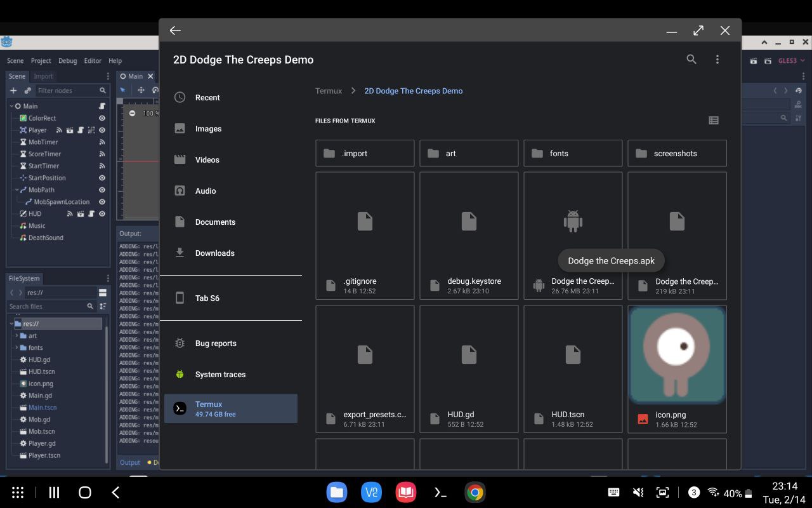Click Play Custom Scene icon in Godot toolbar
This screenshot has height=508, width=812.
(768, 61)
